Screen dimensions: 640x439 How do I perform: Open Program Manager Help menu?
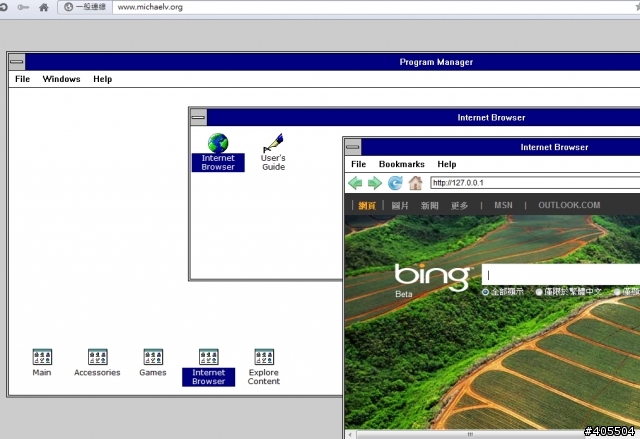102,79
